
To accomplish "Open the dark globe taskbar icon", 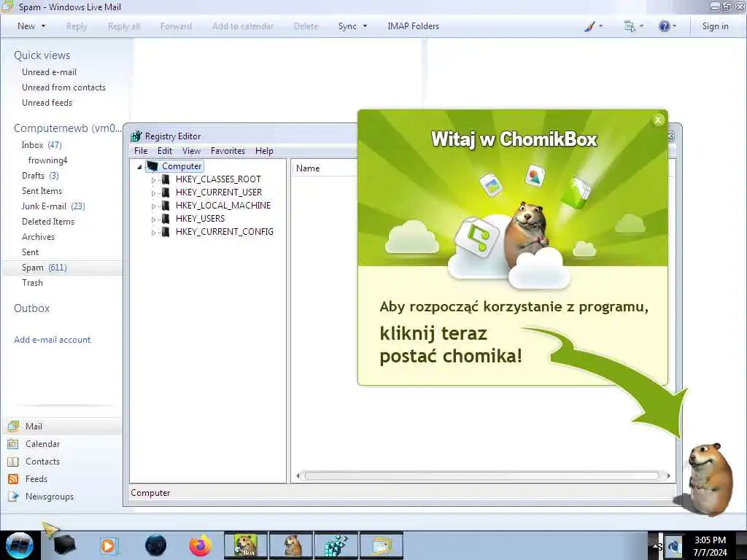I will [155, 545].
